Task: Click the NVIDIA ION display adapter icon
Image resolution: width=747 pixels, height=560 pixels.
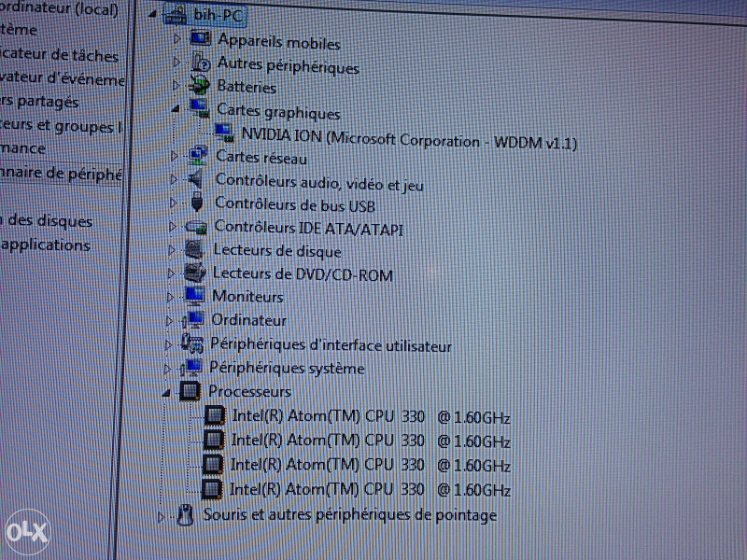Action: click(224, 133)
